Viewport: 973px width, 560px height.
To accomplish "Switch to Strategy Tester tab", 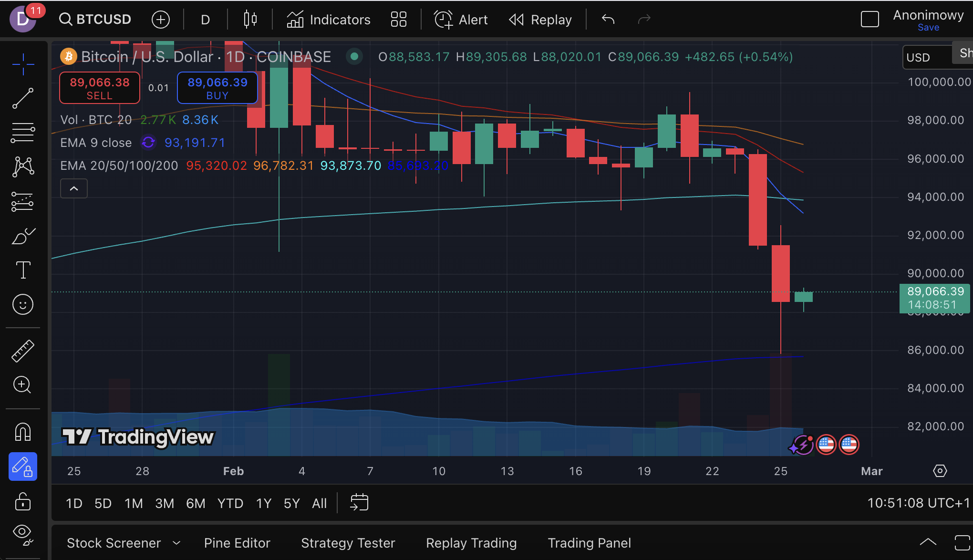I will pos(348,543).
